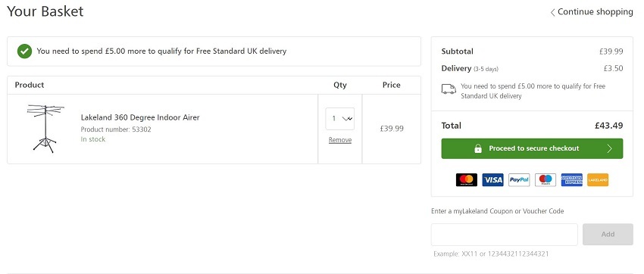Open the 360 Degree Indoor Airer thumbnail
644x274 pixels.
(45, 129)
